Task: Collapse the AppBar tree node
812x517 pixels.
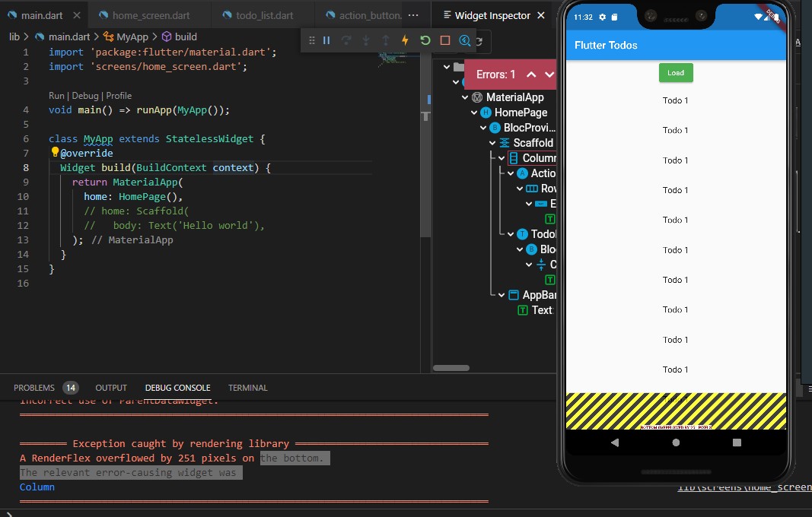Action: 502,295
